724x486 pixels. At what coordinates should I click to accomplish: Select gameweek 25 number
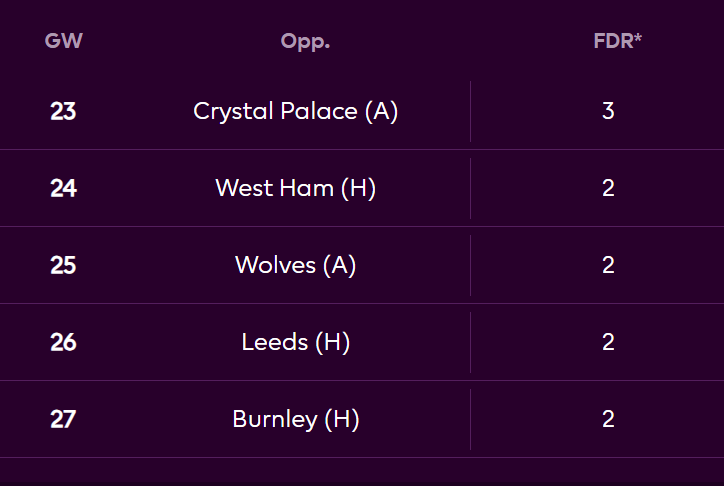(63, 265)
